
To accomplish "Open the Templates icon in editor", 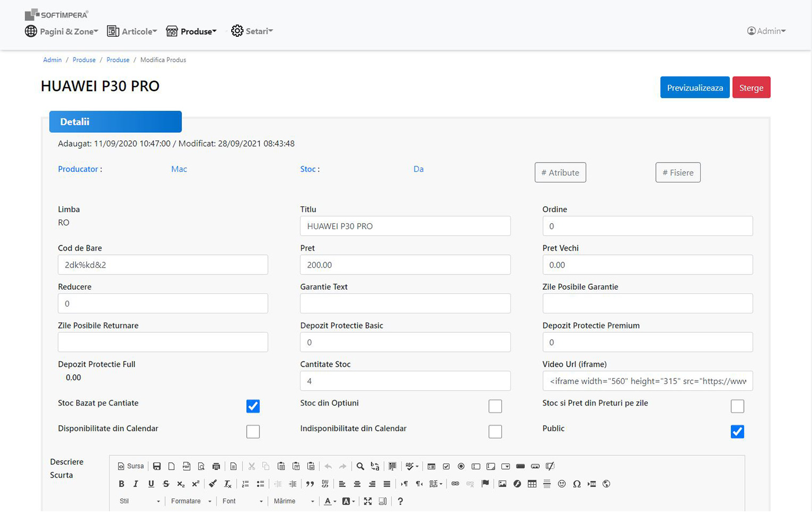I will [233, 466].
